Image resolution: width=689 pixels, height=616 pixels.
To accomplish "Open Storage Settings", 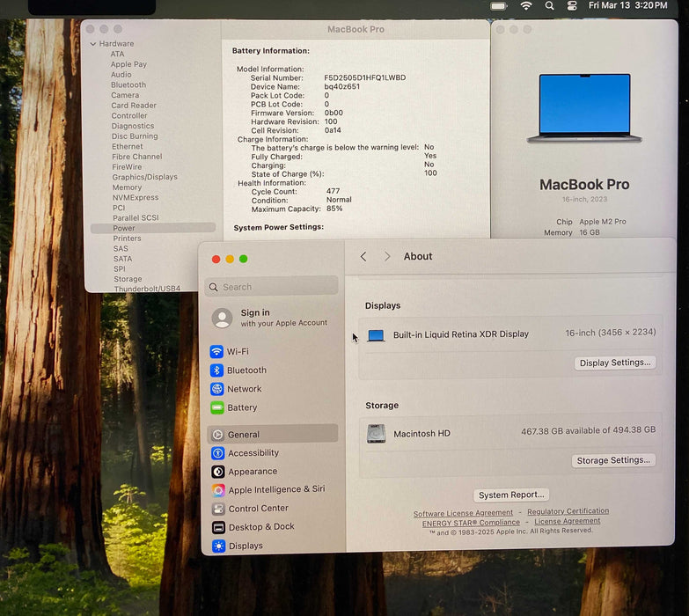I will [x=613, y=460].
